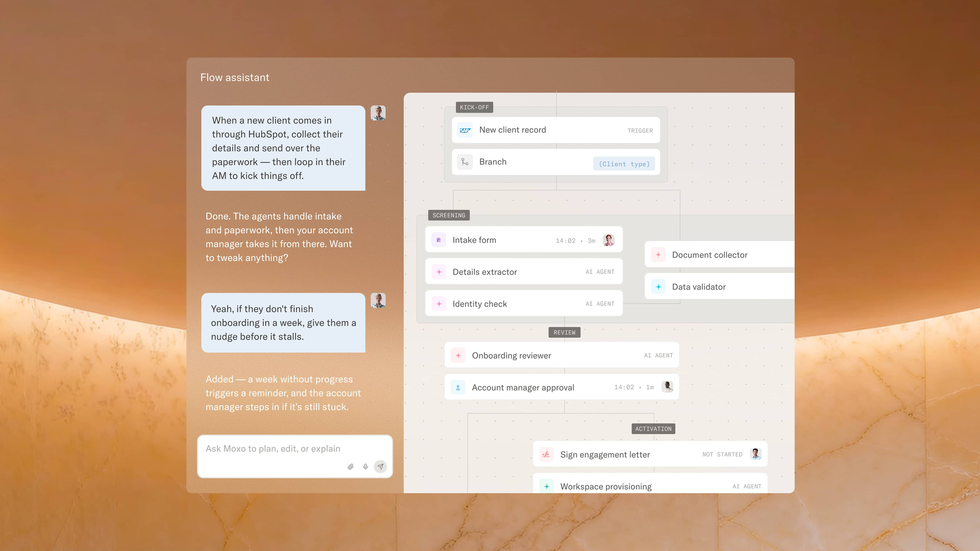Click the Intake form purple icon
This screenshot has height=551, width=980.
[x=438, y=240]
